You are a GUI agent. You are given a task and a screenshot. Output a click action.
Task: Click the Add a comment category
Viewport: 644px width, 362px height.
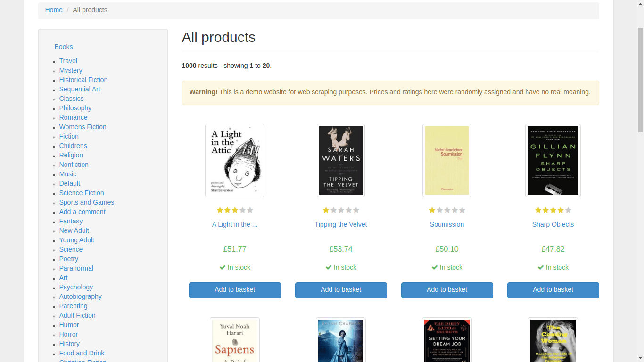tap(83, 212)
